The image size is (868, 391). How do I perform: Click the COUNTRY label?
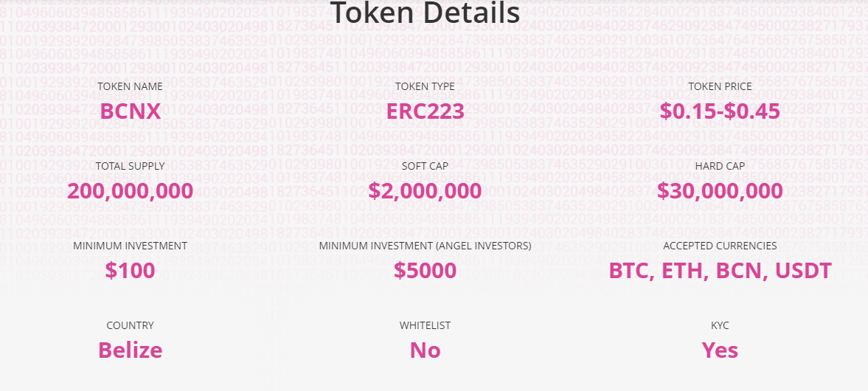click(x=130, y=325)
